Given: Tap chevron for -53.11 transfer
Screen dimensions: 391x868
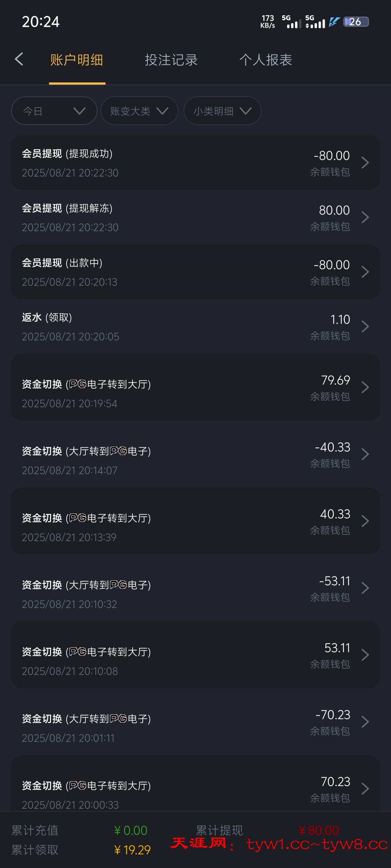Looking at the screenshot, I should 365,588.
